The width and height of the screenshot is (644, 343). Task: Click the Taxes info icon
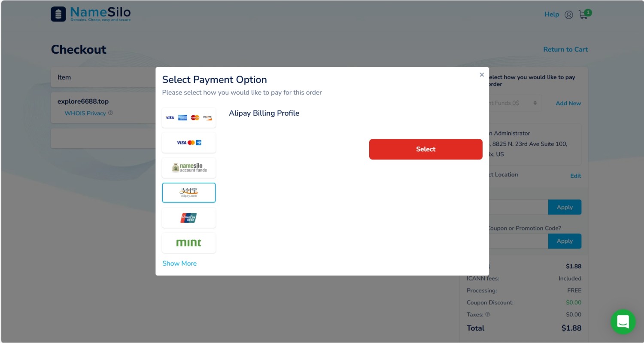(x=487, y=315)
